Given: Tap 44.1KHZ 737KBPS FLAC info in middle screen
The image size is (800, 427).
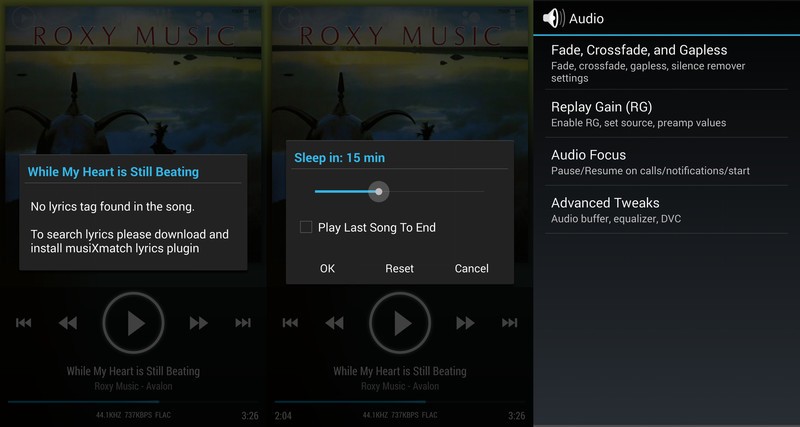Looking at the screenshot, I should tap(400, 415).
